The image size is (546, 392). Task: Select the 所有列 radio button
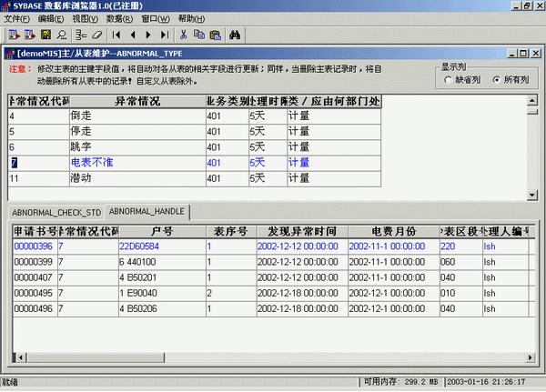coord(496,80)
